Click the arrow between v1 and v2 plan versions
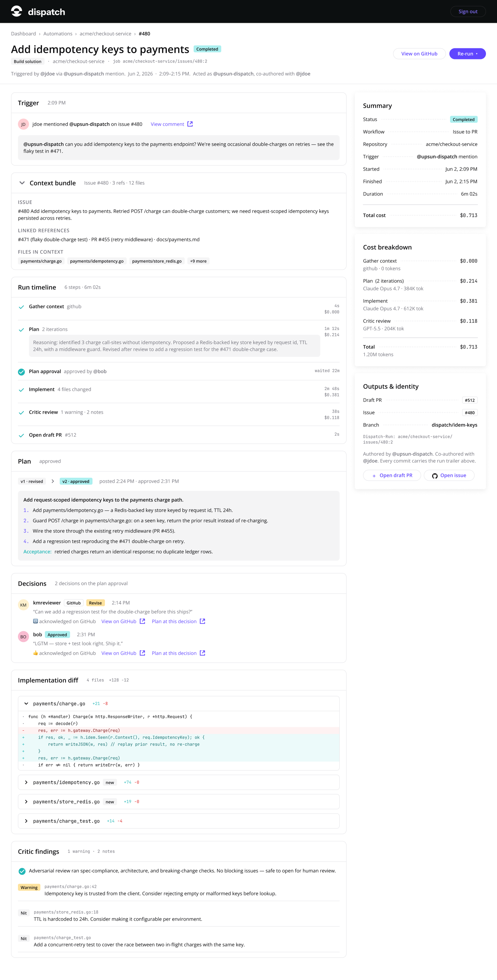This screenshot has height=980, width=497. pos(52,481)
